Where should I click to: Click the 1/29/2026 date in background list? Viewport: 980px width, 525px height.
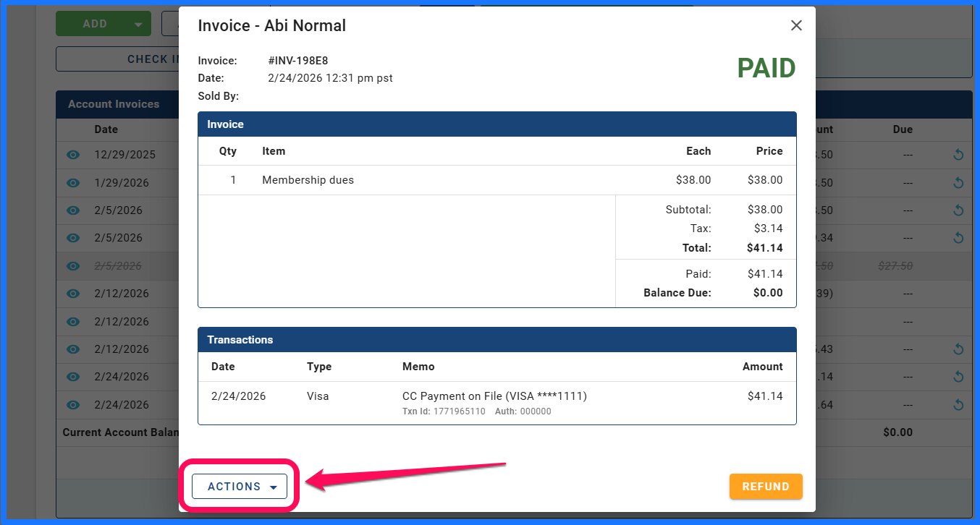122,183
